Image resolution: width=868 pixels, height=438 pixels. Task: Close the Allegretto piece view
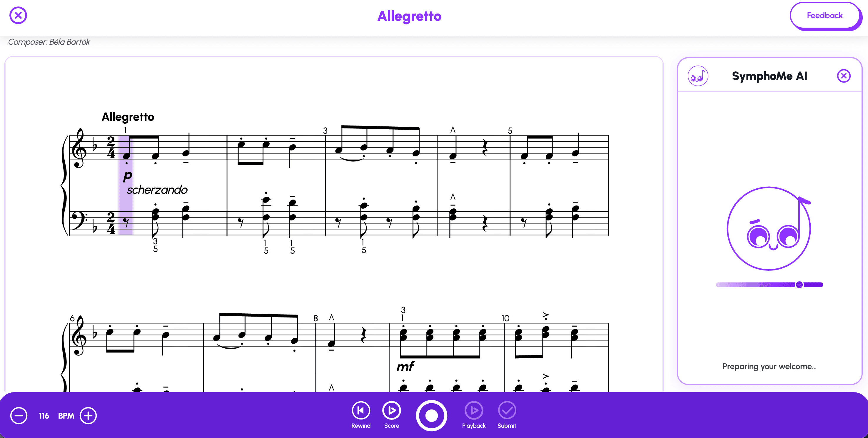tap(18, 16)
